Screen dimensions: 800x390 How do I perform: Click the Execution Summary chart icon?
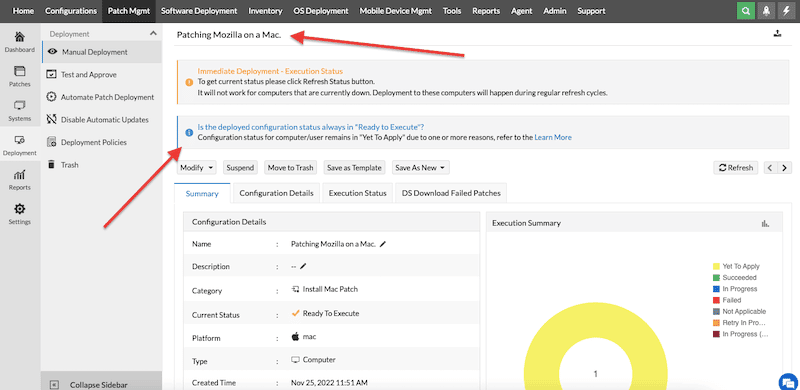point(765,223)
